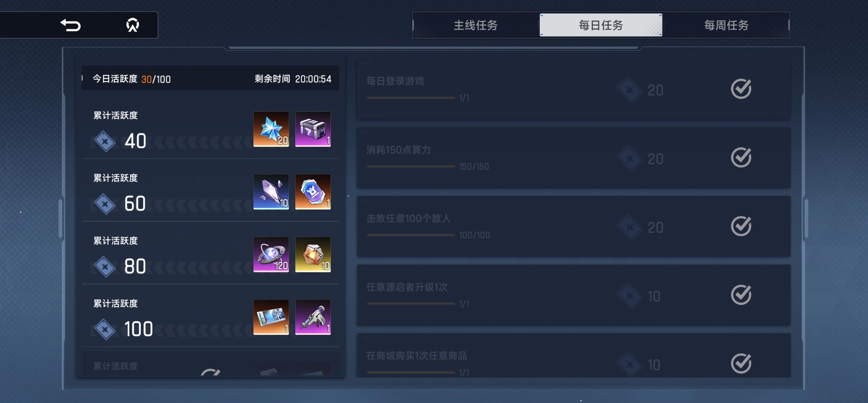Click checkmark for 每日登录游戏 task
Image resolution: width=868 pixels, height=403 pixels.
(x=740, y=89)
